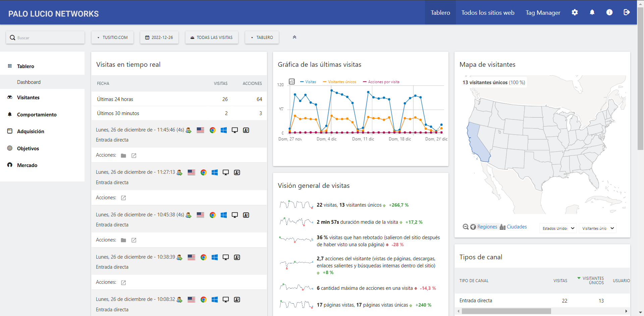This screenshot has width=644, height=316.
Task: Open visitor ID card icon on 11:45:46 visit
Action: tap(246, 130)
